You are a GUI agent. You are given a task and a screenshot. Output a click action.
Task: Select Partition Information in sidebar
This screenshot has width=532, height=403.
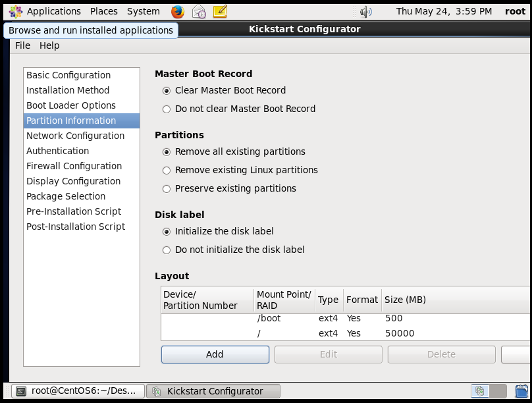coord(82,121)
